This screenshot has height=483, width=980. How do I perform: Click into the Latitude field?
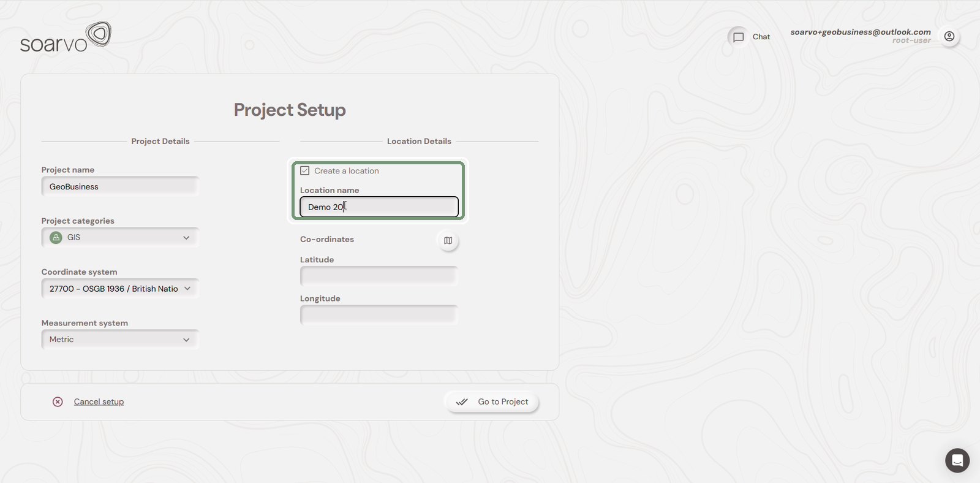[x=379, y=276]
